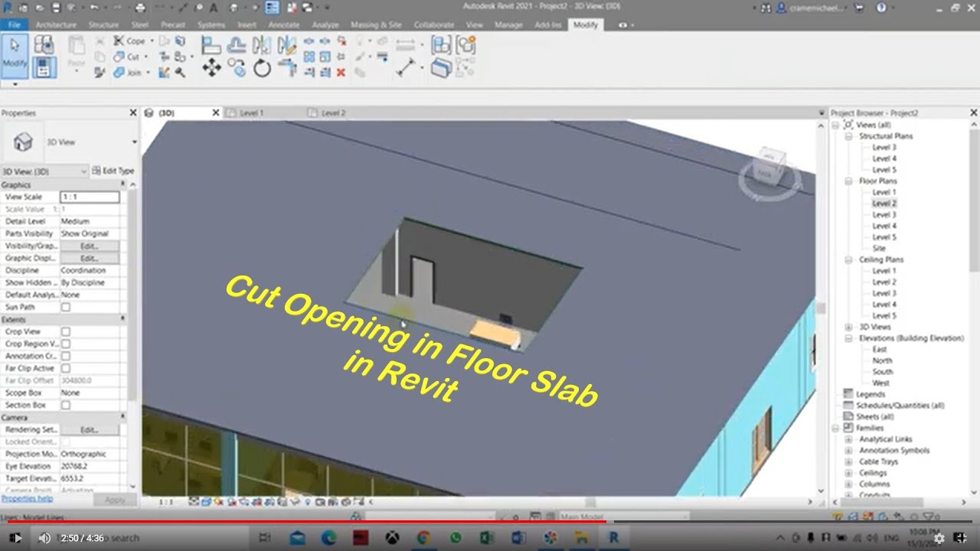This screenshot has height=551, width=980.
Task: Click Edit for Graphic Display Options
Action: (x=90, y=259)
